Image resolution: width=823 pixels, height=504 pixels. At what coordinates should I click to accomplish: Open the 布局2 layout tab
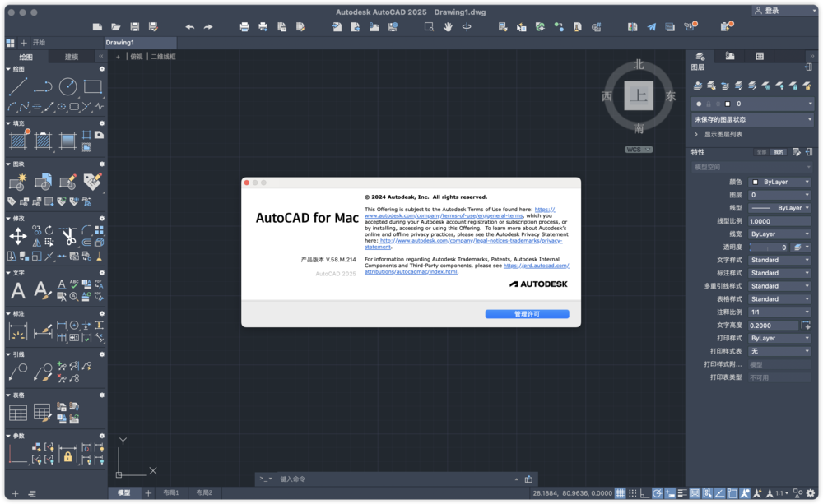point(204,493)
